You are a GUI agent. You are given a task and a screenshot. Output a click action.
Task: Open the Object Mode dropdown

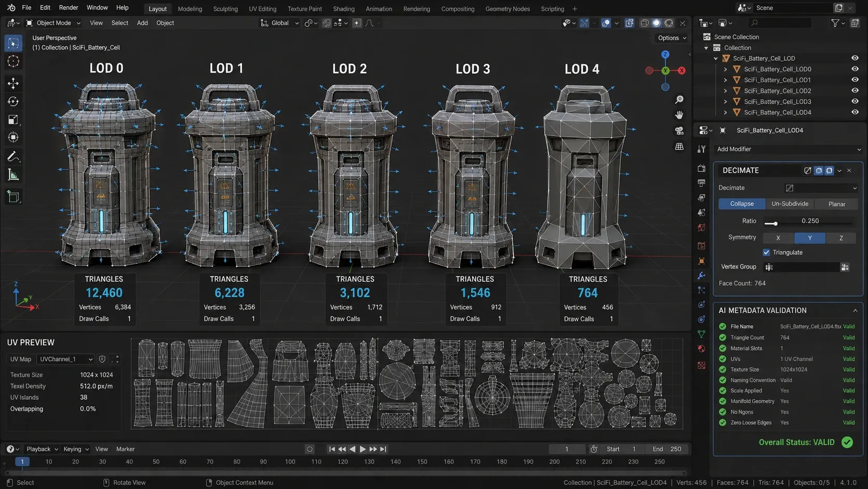click(x=53, y=23)
